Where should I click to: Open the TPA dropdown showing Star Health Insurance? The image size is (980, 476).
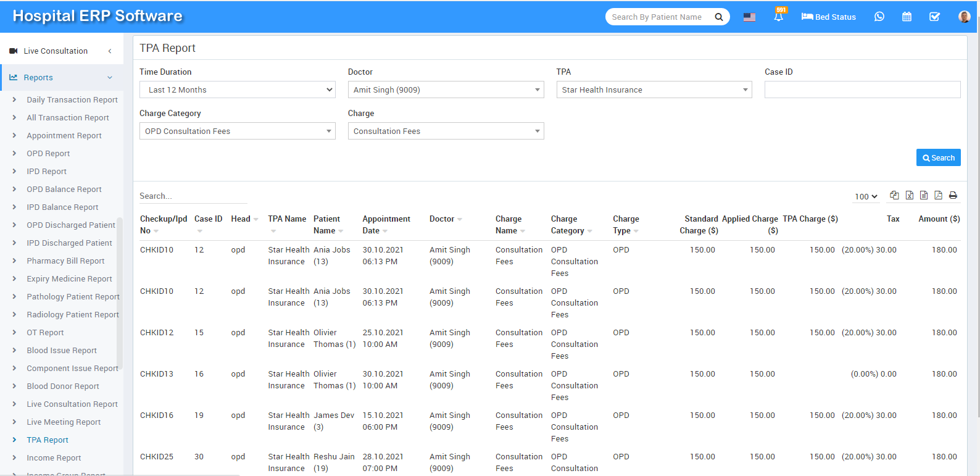[x=654, y=90]
